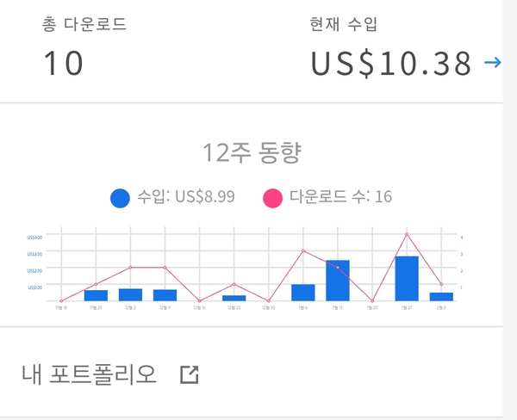Click the blue earnings bar for 1월 6
This screenshot has width=517, height=420.
tap(303, 292)
